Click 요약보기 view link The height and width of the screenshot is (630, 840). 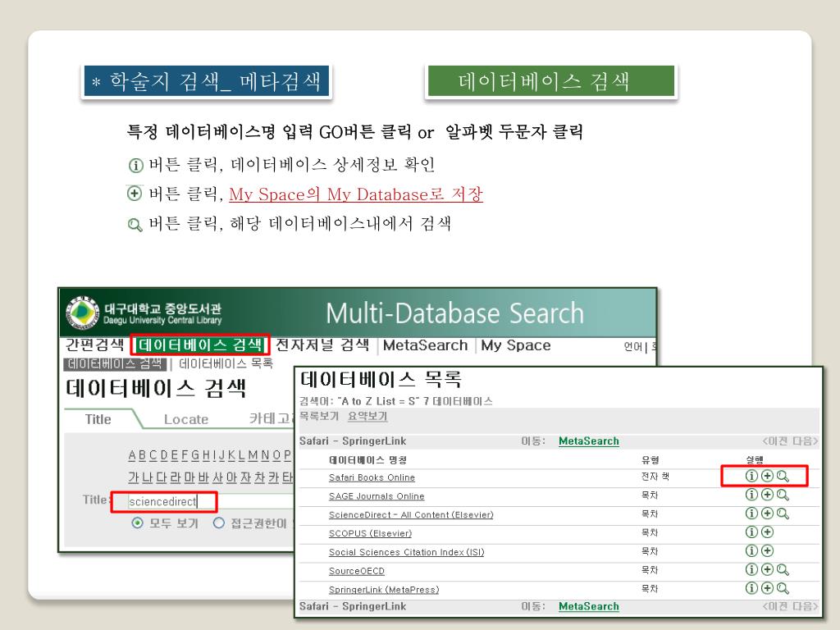367,416
